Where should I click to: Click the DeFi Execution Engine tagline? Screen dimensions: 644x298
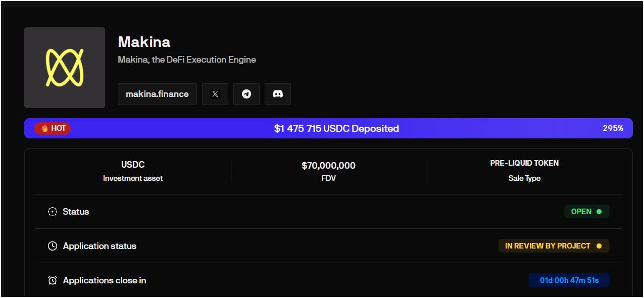pos(187,60)
